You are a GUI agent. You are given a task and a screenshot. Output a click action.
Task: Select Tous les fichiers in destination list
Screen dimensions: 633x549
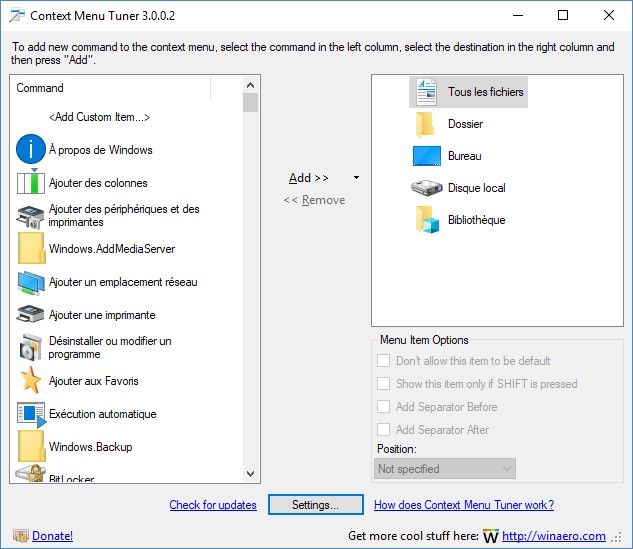tap(485, 92)
